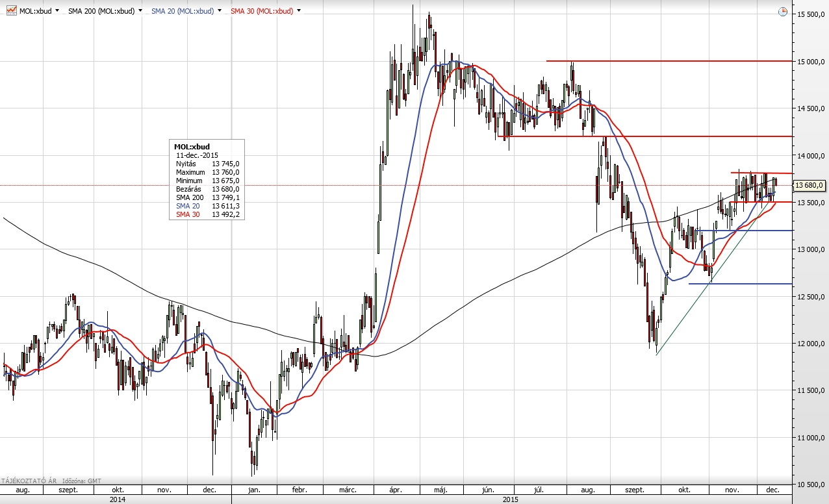Click the 'márc.' month label on the time axis
Image resolution: width=829 pixels, height=504 pixels.
(x=347, y=490)
